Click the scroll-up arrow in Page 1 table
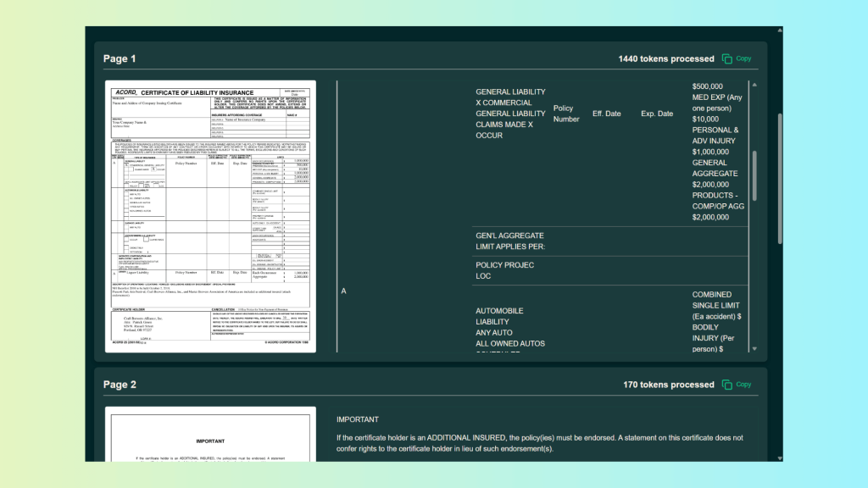The height and width of the screenshot is (488, 868). (754, 84)
